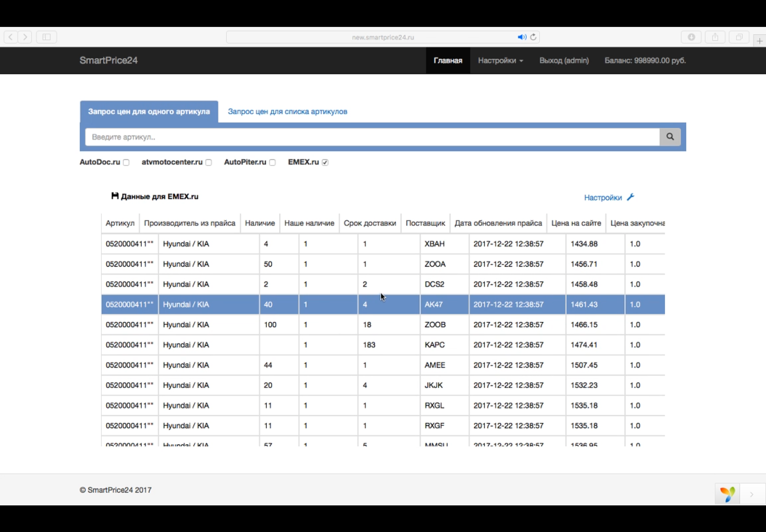Click the browser share icon
Image resolution: width=766 pixels, height=532 pixels.
(x=715, y=37)
